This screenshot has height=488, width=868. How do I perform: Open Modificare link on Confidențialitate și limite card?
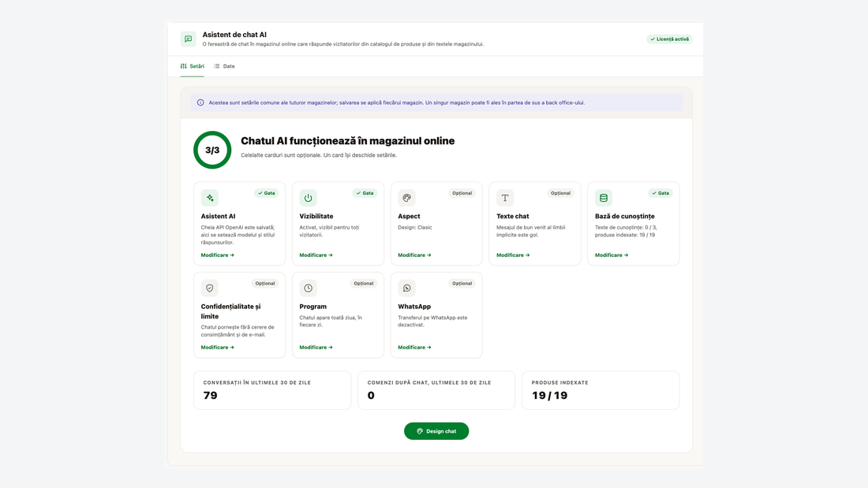218,348
